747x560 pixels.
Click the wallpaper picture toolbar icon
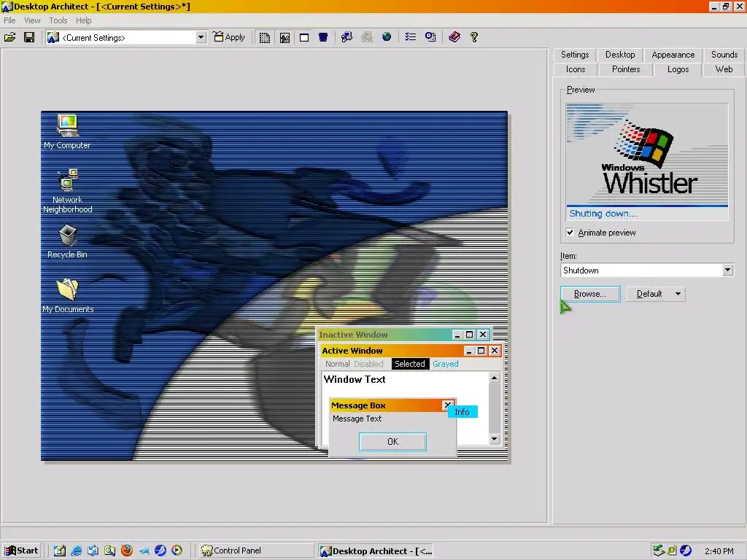(x=285, y=37)
